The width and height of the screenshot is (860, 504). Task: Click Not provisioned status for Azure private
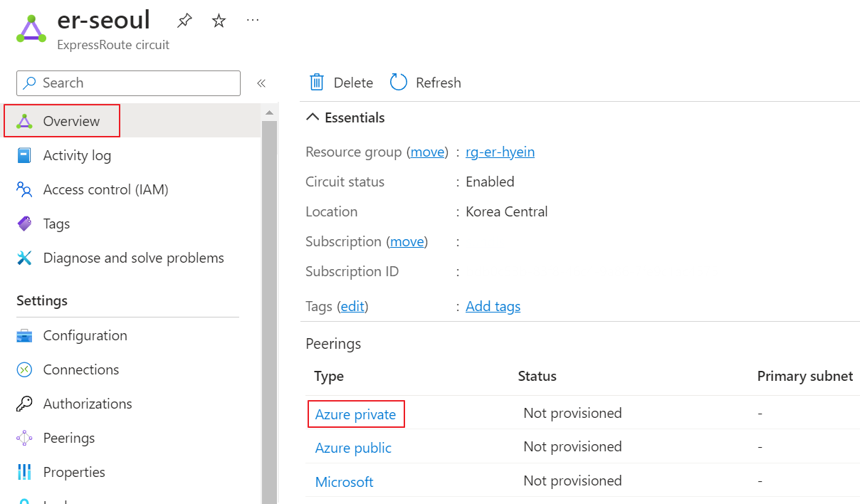572,413
